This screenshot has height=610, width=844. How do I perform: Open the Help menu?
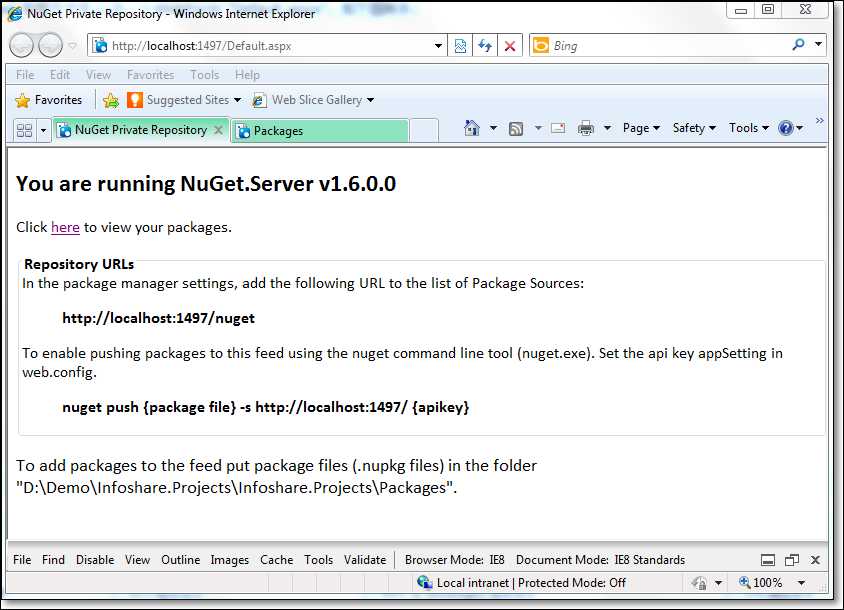coord(247,75)
